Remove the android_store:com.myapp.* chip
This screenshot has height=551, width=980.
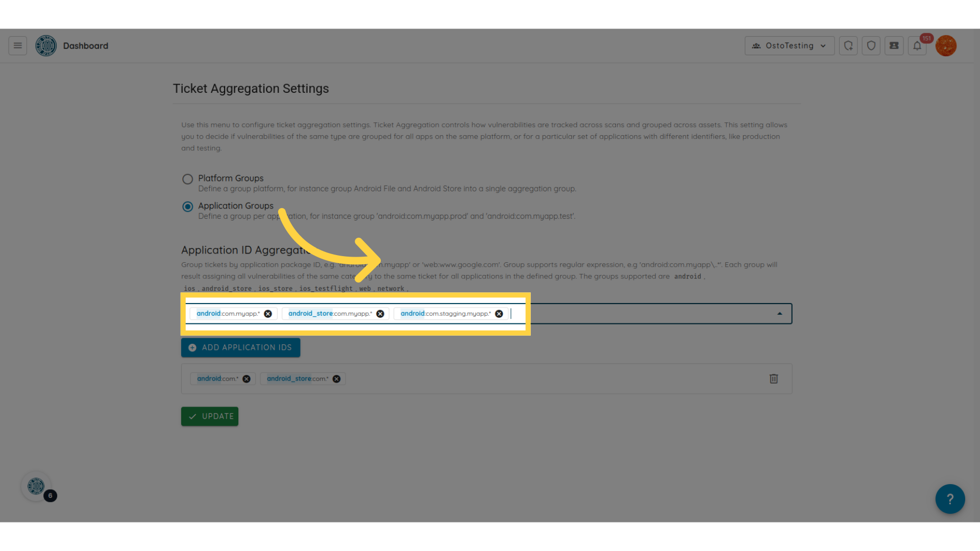coord(380,314)
